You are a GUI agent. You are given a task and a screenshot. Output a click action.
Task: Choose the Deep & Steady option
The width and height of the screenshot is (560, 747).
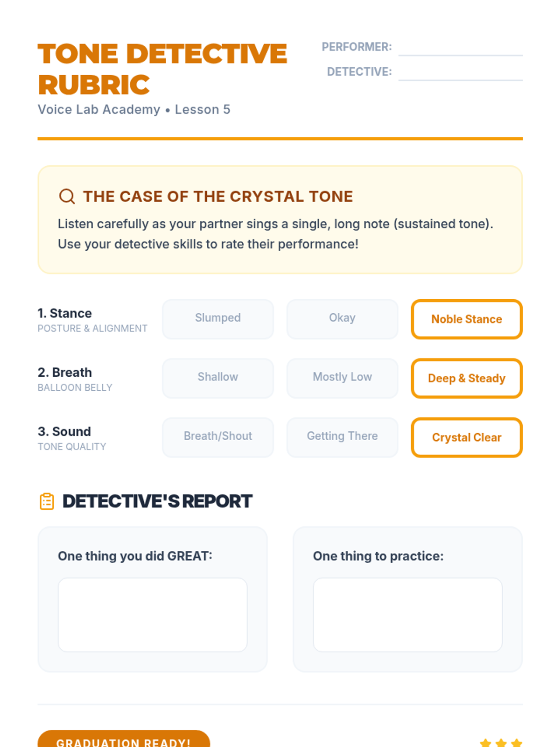click(x=467, y=378)
